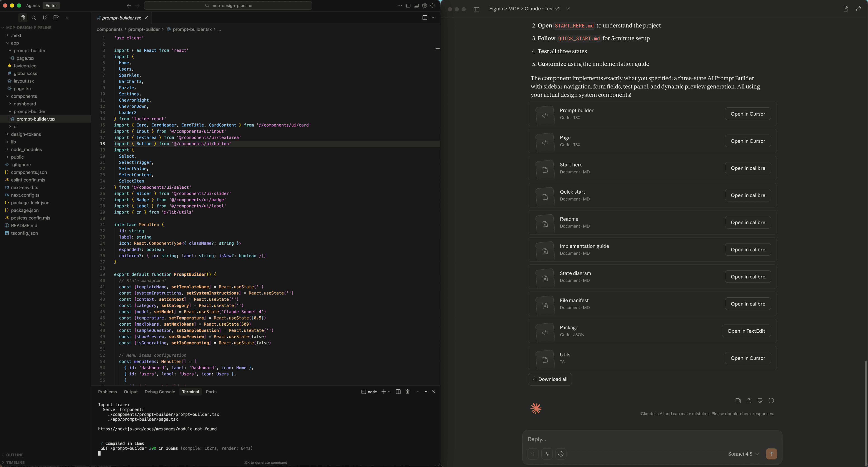The width and height of the screenshot is (868, 467).
Task: Open the source control branch icon
Action: pos(45,18)
